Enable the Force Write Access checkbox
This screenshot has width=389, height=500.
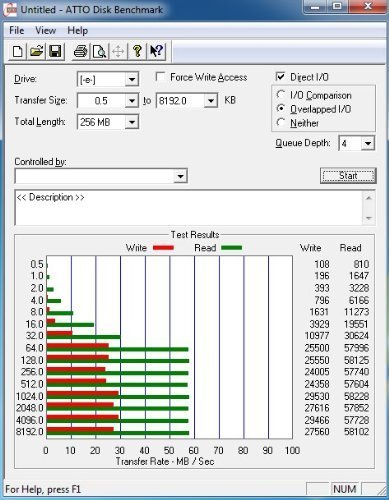160,77
